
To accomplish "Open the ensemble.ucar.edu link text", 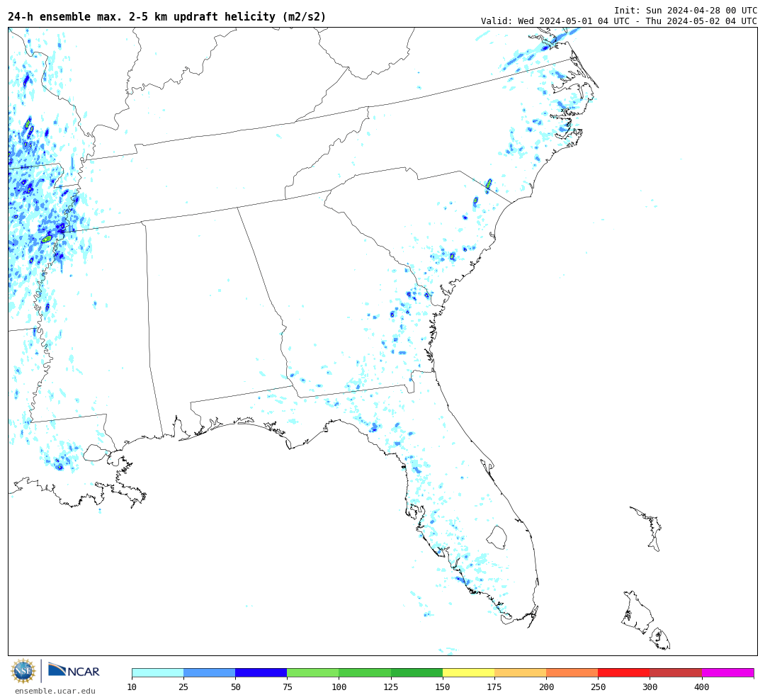I will (x=55, y=691).
